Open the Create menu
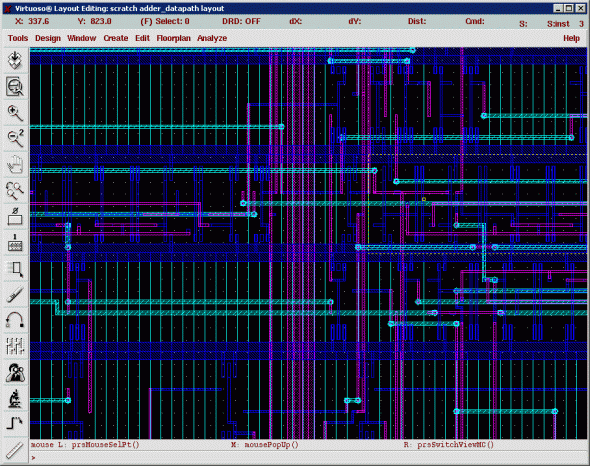This screenshot has width=590, height=466. click(x=116, y=38)
